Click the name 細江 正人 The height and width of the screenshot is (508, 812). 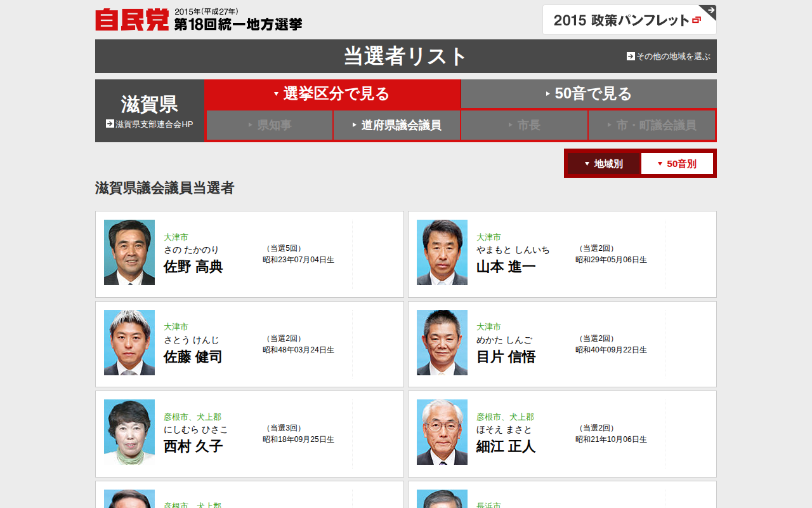506,446
